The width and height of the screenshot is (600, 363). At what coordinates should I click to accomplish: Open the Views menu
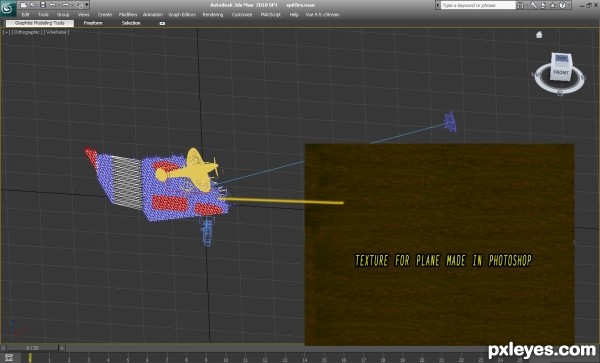point(83,15)
